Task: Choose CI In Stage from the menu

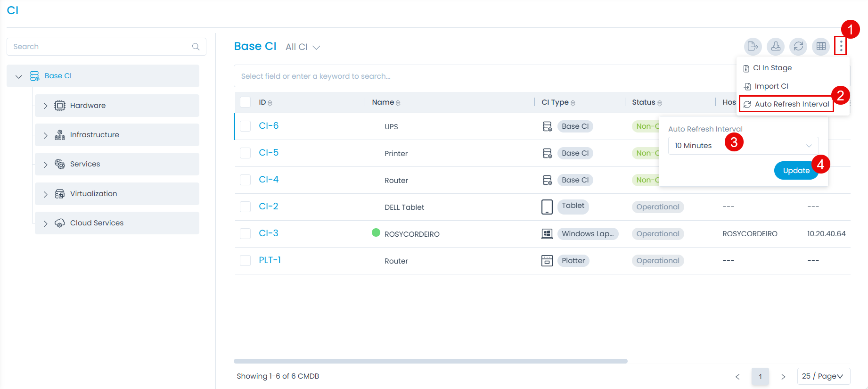Action: pos(772,68)
